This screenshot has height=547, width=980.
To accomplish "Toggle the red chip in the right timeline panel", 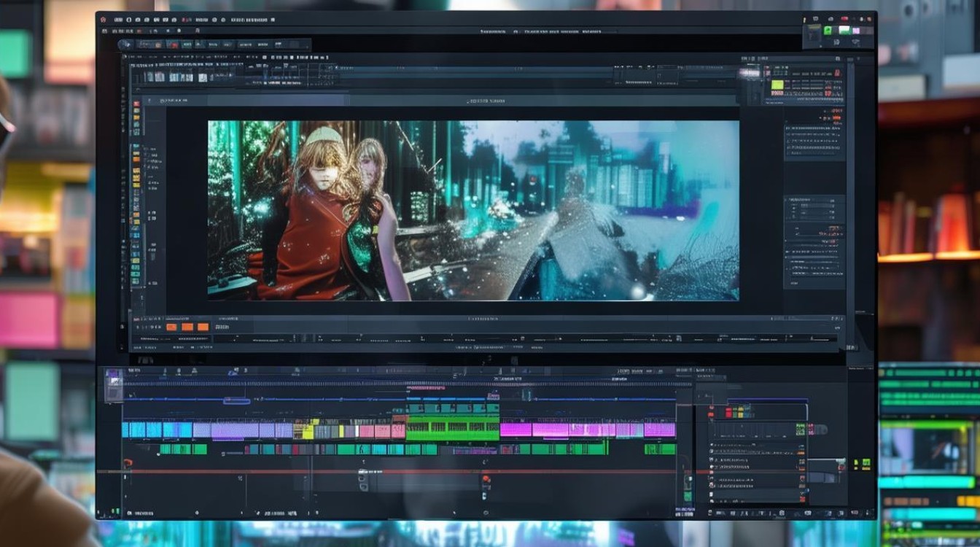I will (x=729, y=413).
